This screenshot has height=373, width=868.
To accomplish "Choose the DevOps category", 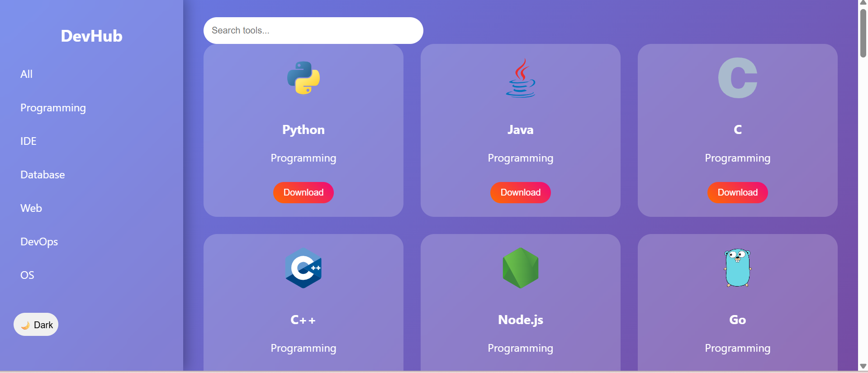I will (x=39, y=242).
